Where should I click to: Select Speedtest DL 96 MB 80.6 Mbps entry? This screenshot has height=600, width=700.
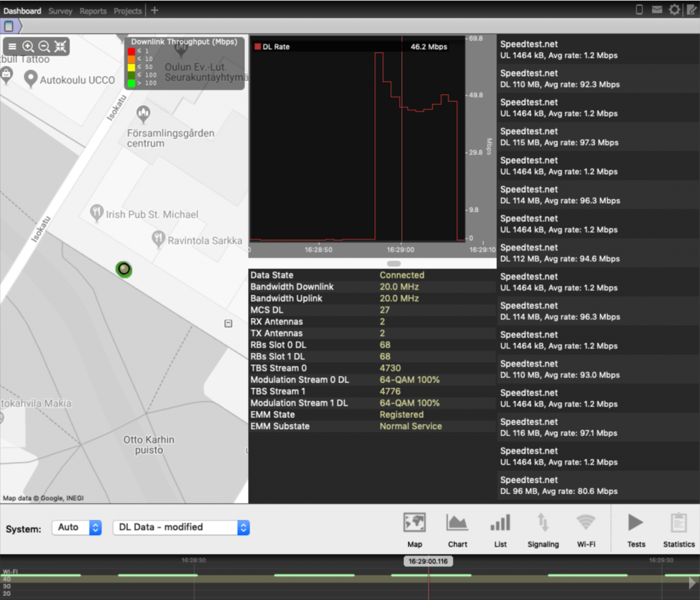tap(598, 485)
